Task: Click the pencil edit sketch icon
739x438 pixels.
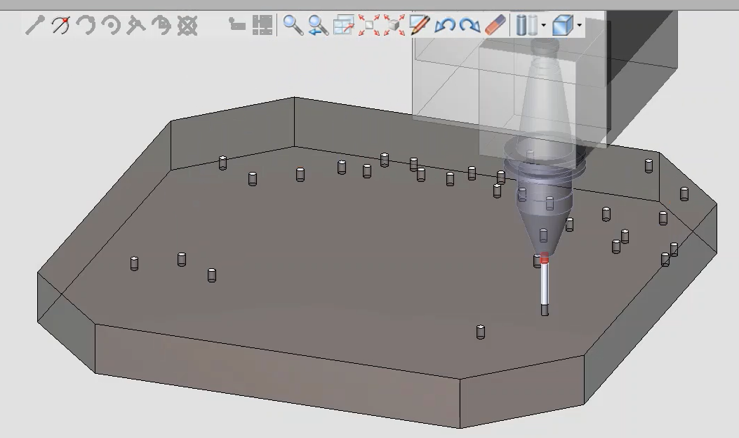Action: pos(419,25)
